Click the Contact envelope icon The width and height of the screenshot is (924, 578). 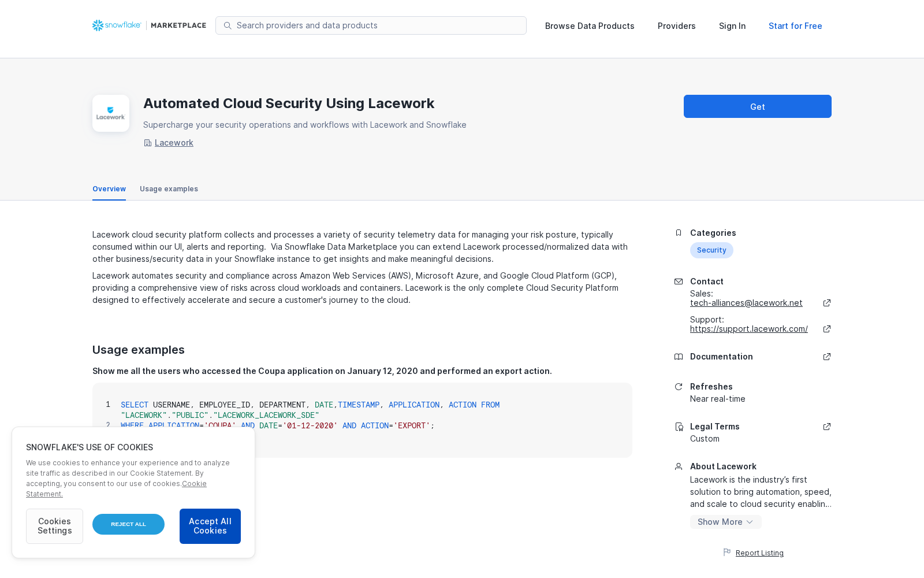(x=679, y=281)
